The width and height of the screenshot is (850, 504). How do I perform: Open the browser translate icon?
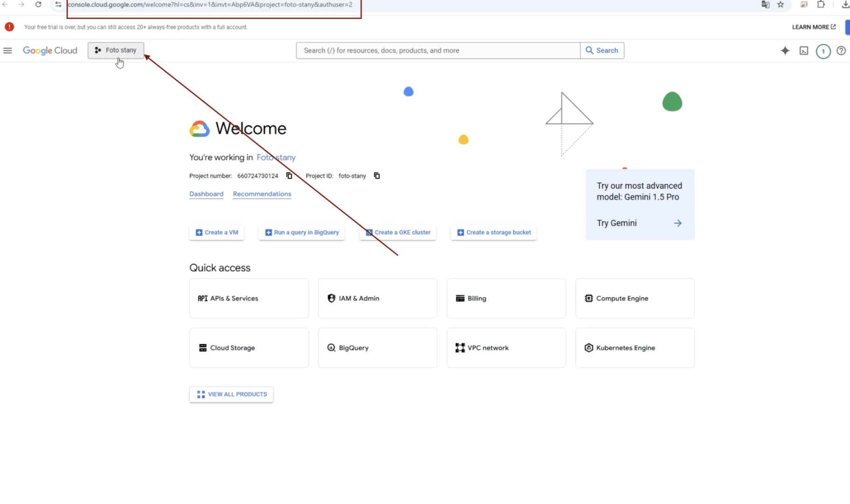point(765,5)
